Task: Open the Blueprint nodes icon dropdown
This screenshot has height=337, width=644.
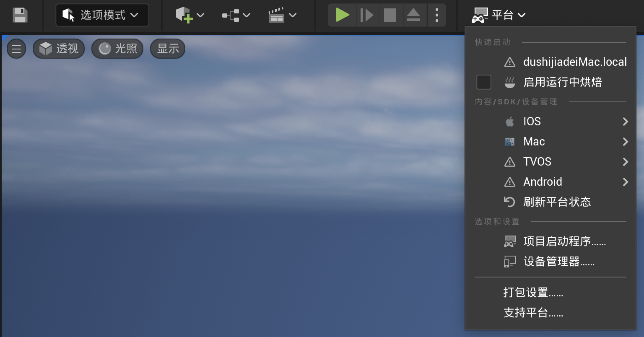Action: click(236, 15)
